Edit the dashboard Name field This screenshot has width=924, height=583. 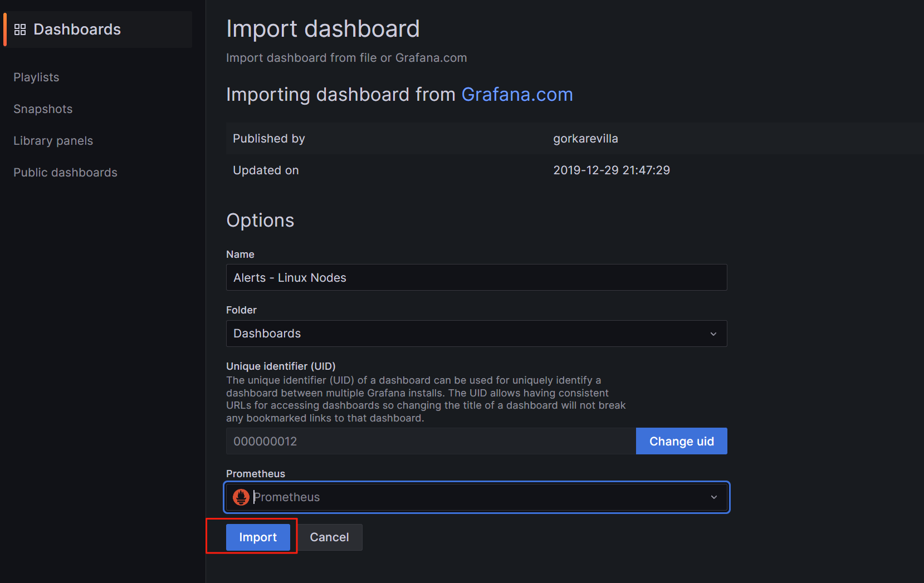pyautogui.click(x=477, y=277)
